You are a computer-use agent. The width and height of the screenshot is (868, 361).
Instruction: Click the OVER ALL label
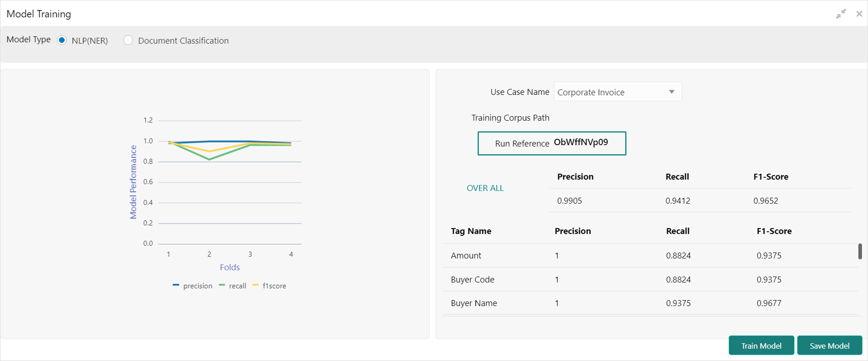click(x=485, y=188)
